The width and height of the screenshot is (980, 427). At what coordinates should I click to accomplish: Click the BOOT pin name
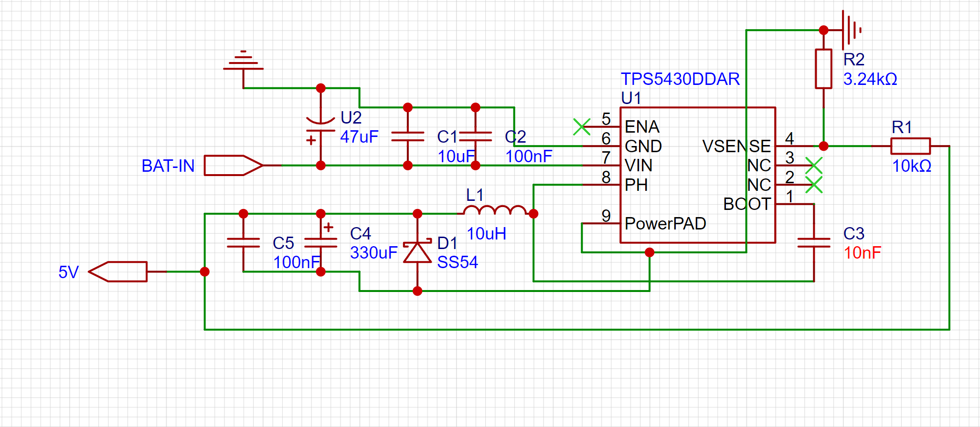coord(747,204)
